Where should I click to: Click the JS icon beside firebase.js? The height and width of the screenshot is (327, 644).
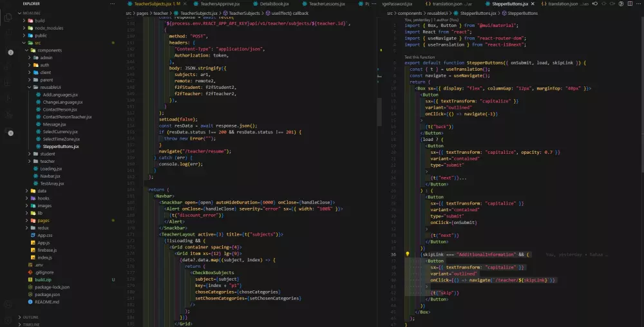pos(33,250)
